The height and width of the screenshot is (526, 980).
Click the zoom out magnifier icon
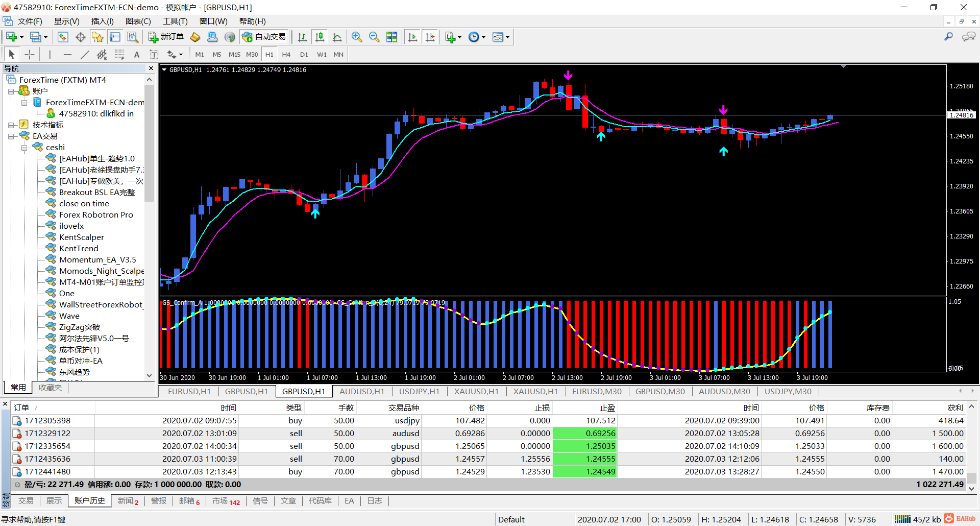[x=374, y=37]
